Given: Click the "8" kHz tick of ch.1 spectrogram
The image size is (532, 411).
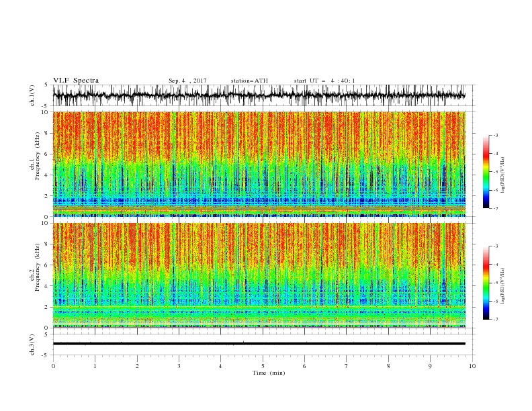Looking at the screenshot, I should (x=47, y=133).
